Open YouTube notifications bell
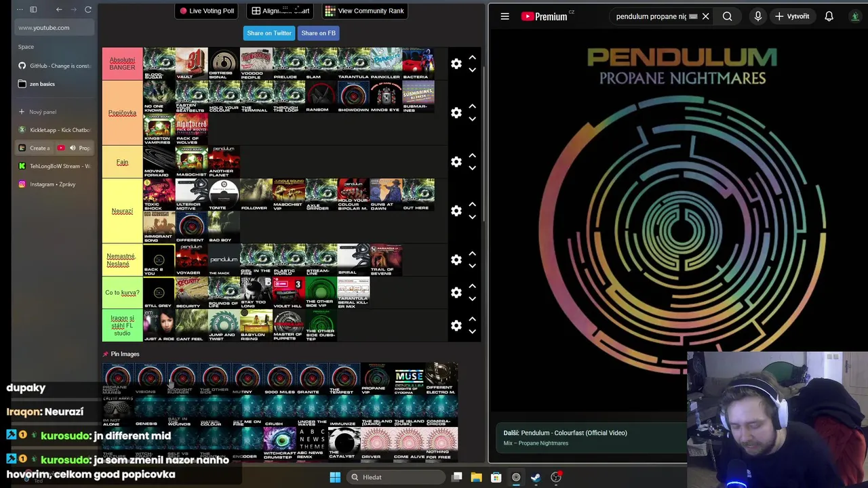Screen dimensions: 868x488 [829, 16]
